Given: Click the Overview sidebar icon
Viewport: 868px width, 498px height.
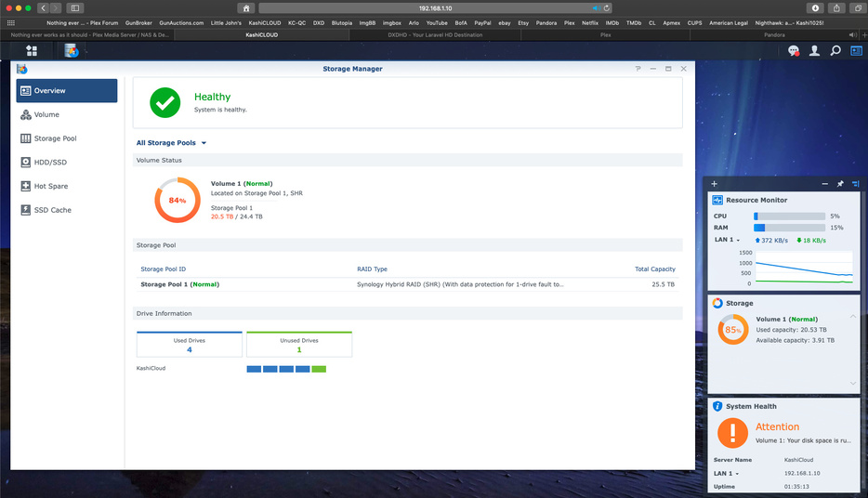Looking at the screenshot, I should [25, 91].
